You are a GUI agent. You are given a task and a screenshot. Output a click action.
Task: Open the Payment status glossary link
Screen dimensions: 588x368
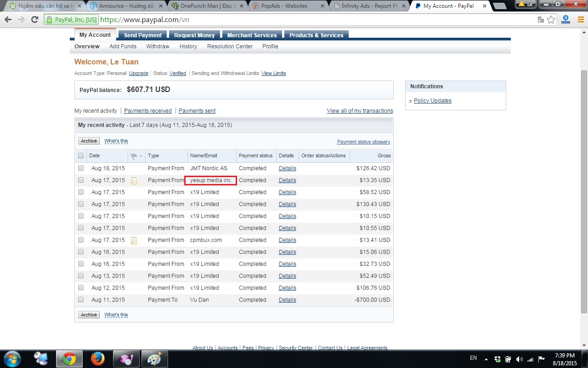coord(363,142)
